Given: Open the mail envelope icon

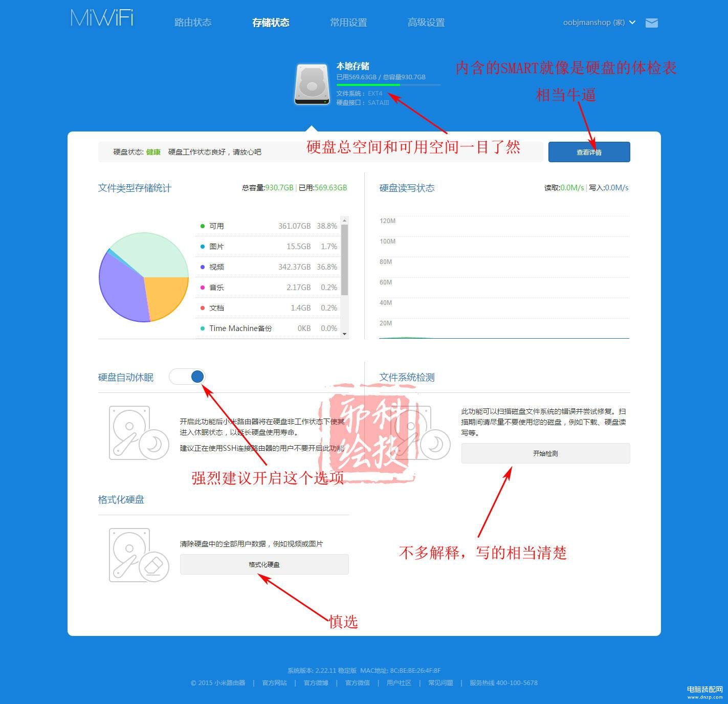Looking at the screenshot, I should [x=651, y=23].
